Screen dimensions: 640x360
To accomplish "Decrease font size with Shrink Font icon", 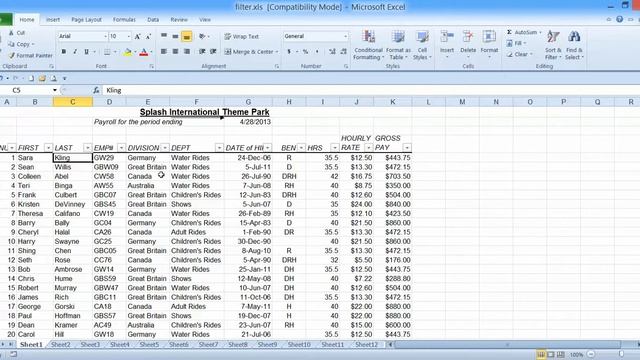I will (148, 36).
